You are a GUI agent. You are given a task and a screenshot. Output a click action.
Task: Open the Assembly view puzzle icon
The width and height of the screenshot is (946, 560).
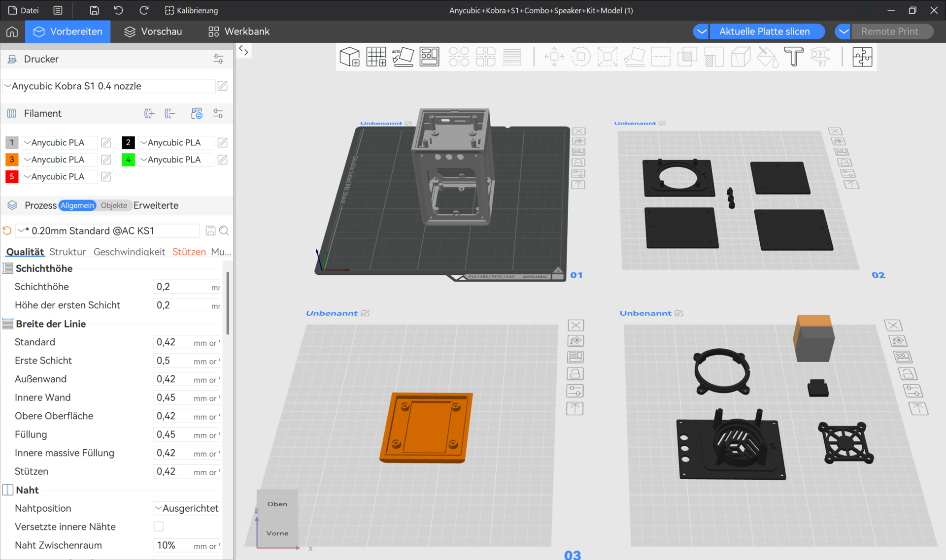pos(862,57)
